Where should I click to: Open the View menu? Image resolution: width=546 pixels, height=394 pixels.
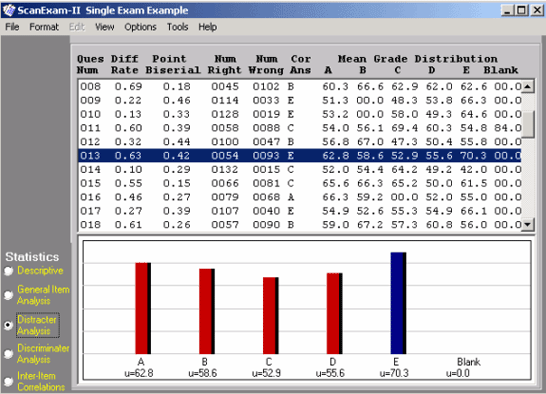point(104,27)
